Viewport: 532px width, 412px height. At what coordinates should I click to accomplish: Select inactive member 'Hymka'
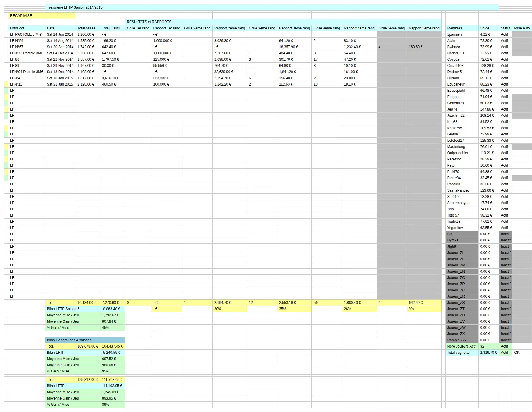[x=462, y=240]
